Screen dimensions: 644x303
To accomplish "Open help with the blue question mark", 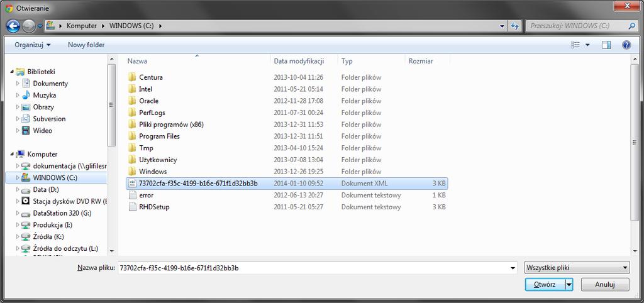I will 626,45.
